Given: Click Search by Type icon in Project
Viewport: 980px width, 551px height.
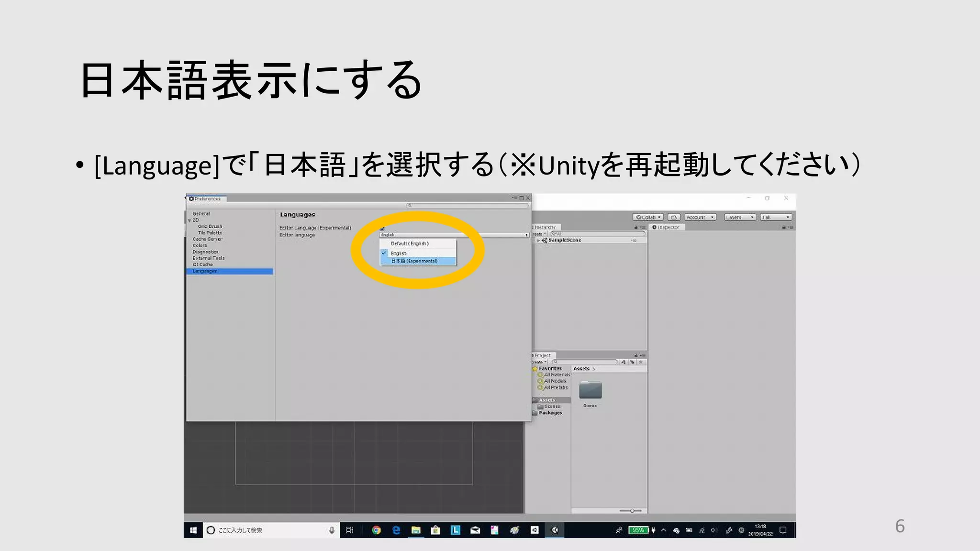Looking at the screenshot, I should pos(624,362).
